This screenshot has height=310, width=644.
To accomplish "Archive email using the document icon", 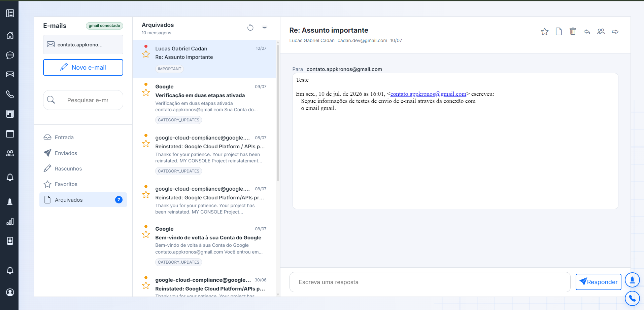I will (558, 32).
